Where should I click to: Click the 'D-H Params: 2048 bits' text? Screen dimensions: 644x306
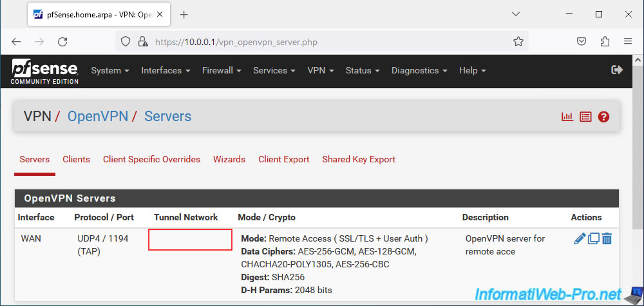point(287,291)
